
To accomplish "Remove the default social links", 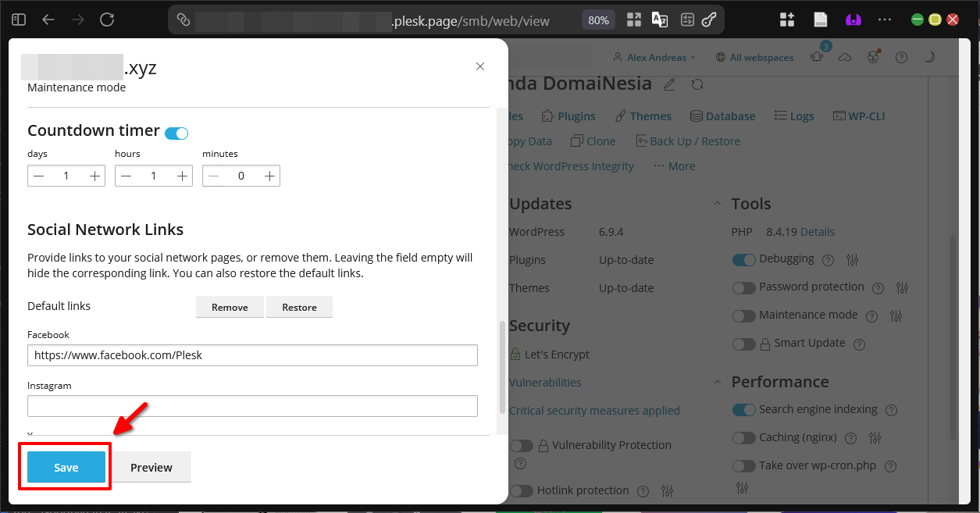I will [x=230, y=307].
